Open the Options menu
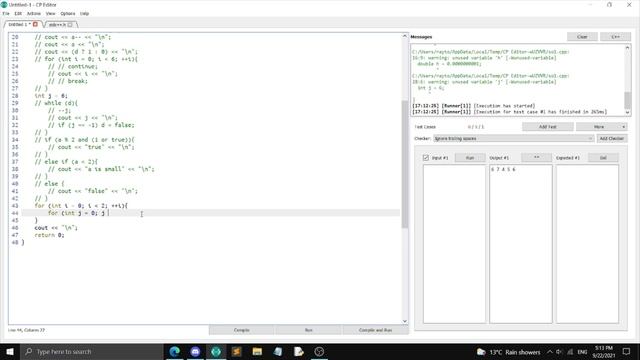The height and width of the screenshot is (360, 640). (68, 13)
